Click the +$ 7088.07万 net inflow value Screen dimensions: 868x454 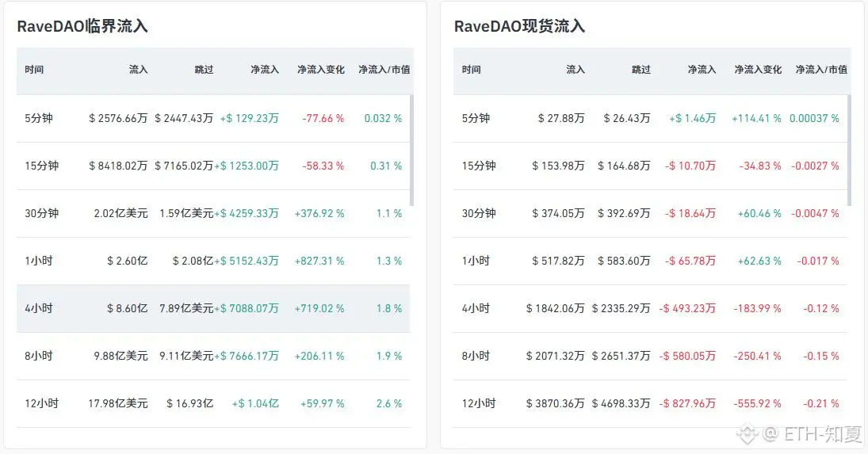coord(247,308)
